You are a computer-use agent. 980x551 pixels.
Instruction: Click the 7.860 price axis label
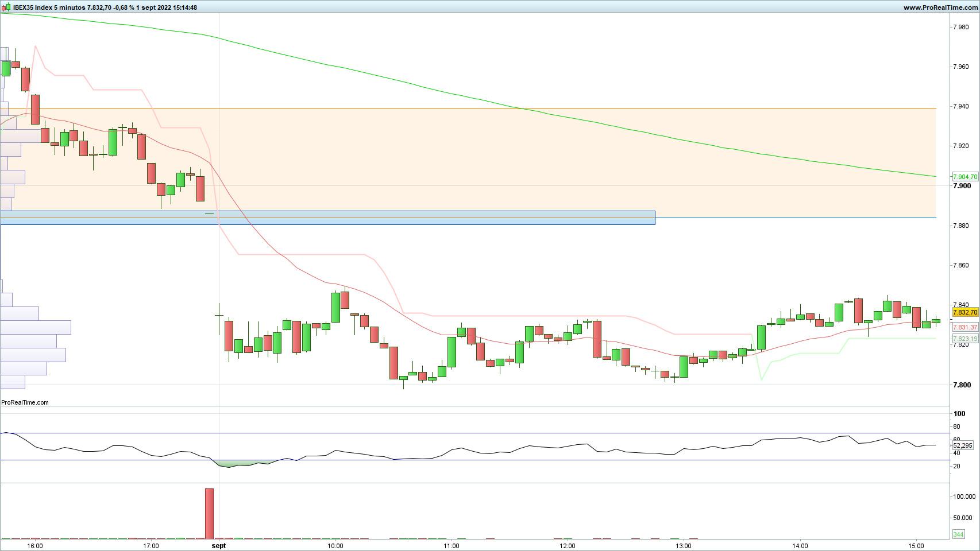(x=960, y=265)
